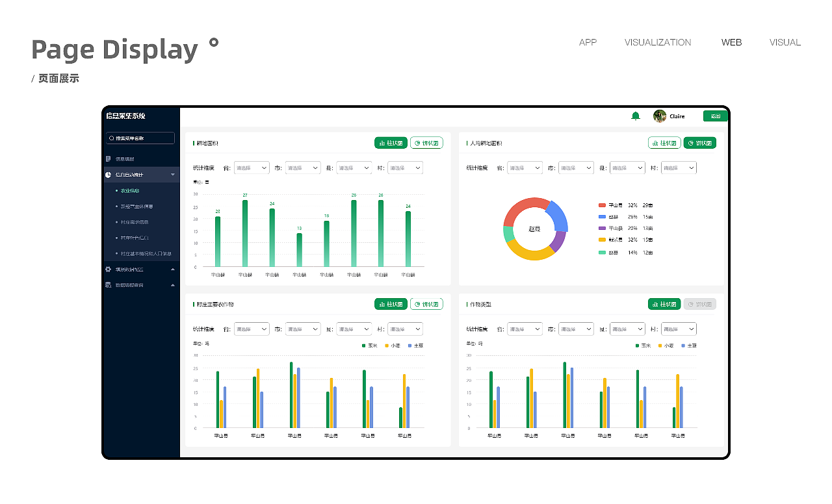This screenshot has width=832, height=504.
Task: Open 省 dropdown in 村庄主要农作物 panel
Action: click(x=252, y=329)
